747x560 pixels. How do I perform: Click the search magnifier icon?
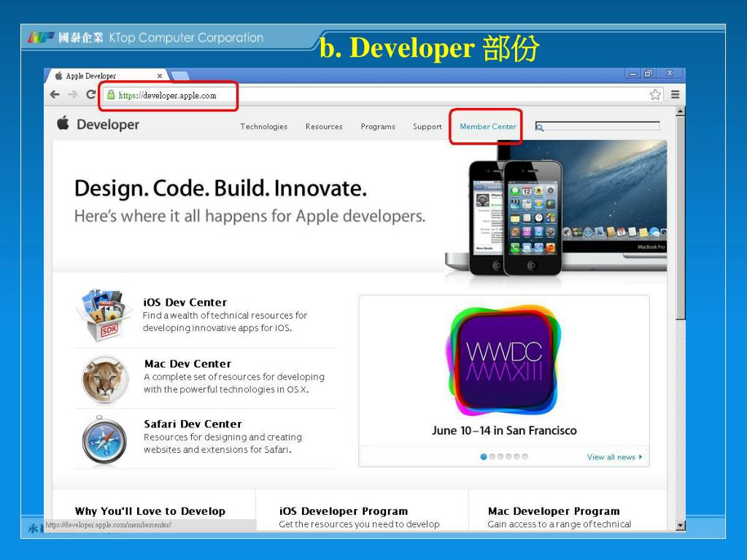point(539,127)
